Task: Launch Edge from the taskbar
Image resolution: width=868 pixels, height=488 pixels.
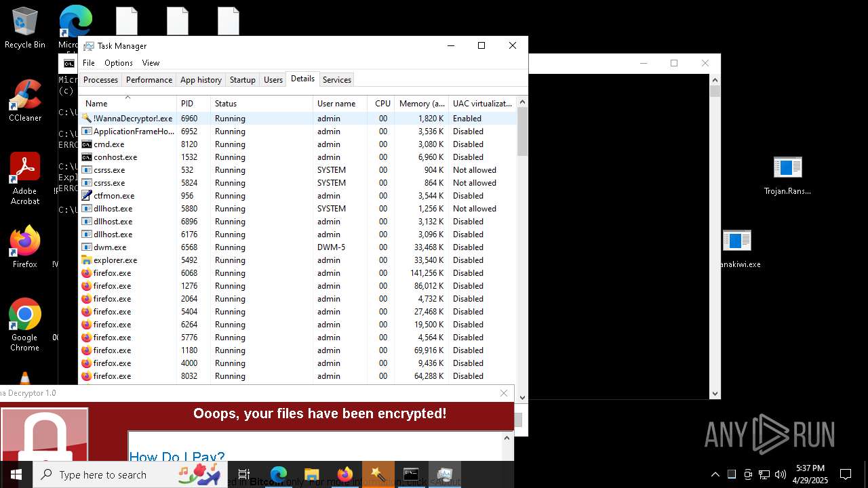Action: tap(279, 474)
